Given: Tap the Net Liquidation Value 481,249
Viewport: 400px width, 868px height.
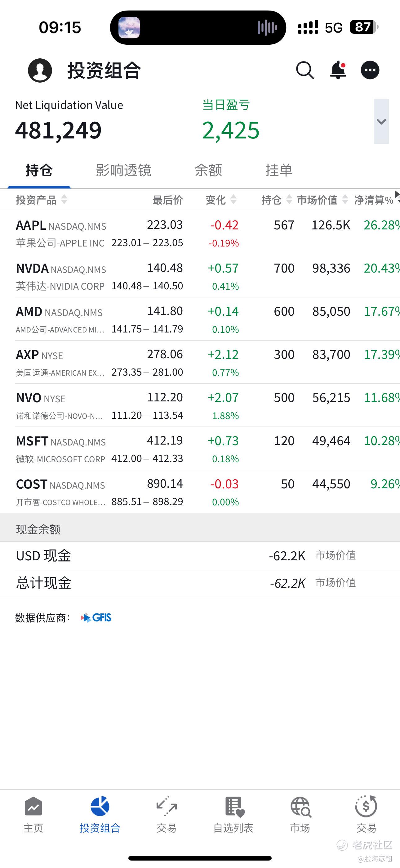Looking at the screenshot, I should pyautogui.click(x=58, y=130).
